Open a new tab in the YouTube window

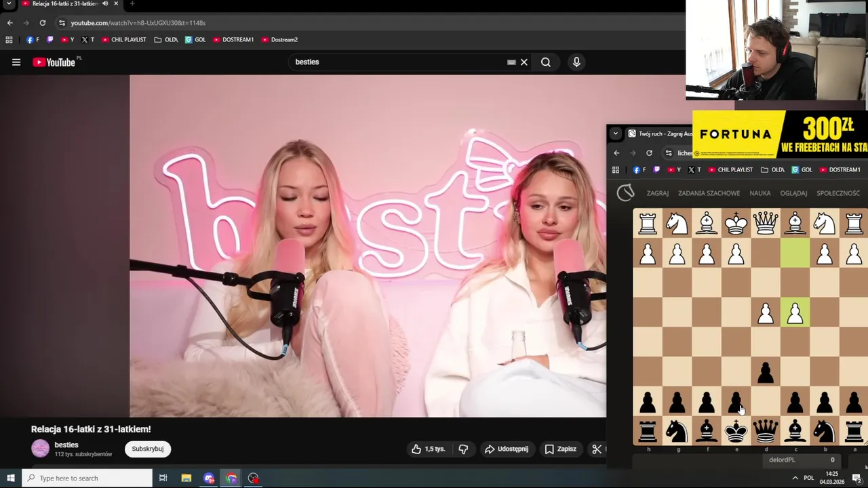[132, 4]
